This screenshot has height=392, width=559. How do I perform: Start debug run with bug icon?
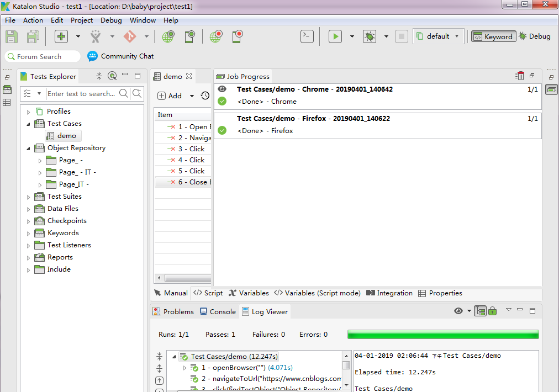point(370,36)
